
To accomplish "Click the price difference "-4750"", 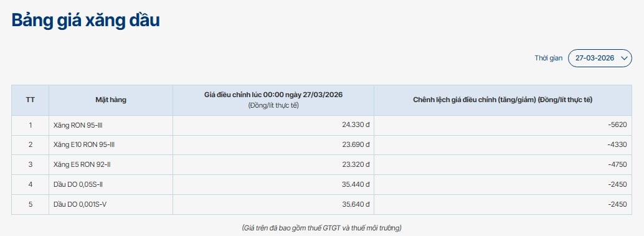I will tap(618, 164).
